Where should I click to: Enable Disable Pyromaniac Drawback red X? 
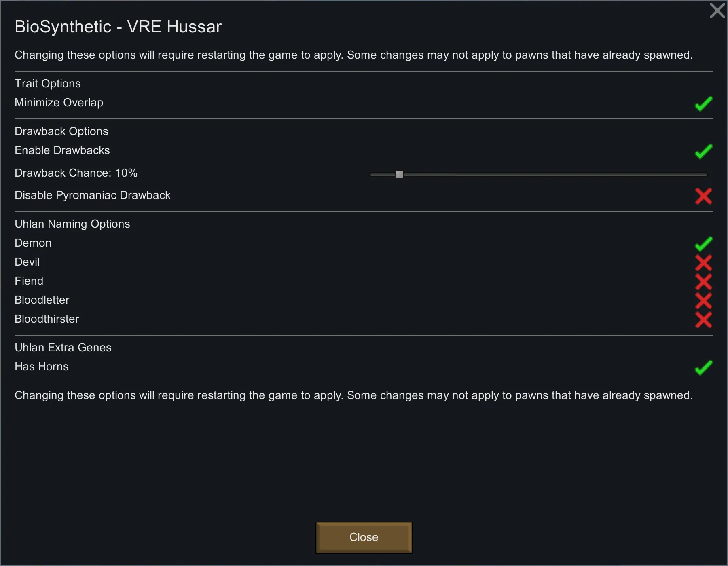[x=703, y=196]
